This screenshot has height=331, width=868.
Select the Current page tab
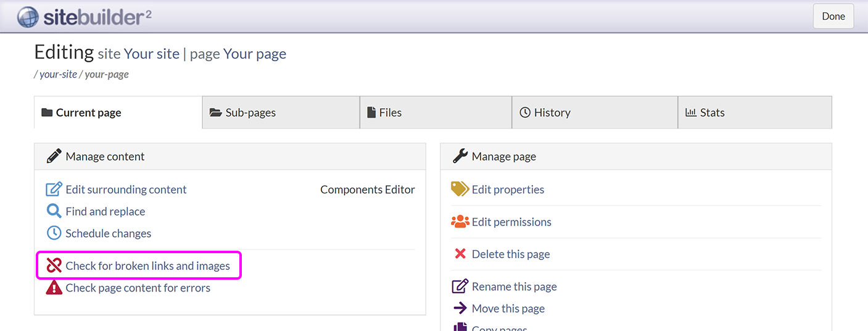coord(118,112)
